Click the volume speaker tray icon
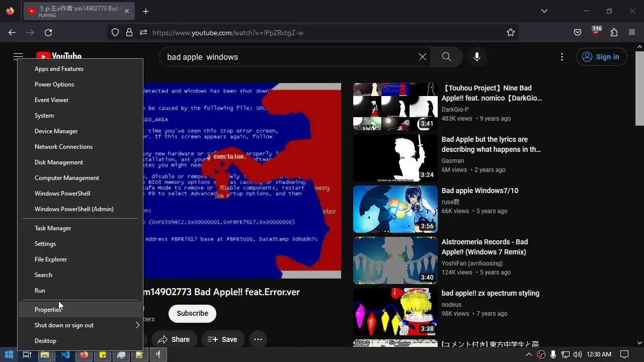 pyautogui.click(x=577, y=354)
